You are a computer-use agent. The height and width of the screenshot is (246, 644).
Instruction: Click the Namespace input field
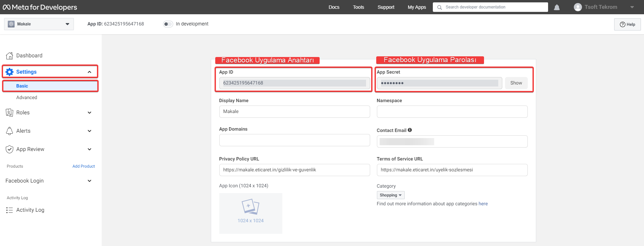(452, 112)
